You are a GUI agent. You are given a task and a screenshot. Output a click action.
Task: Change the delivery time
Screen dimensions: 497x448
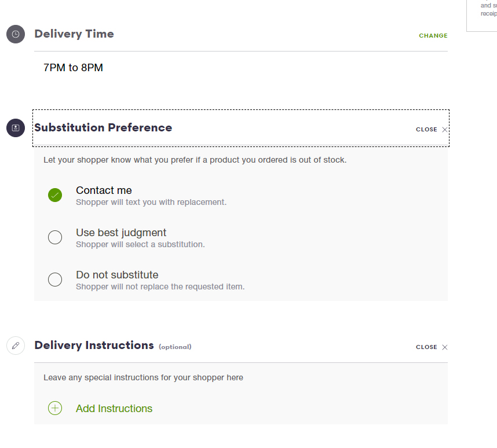[433, 35]
